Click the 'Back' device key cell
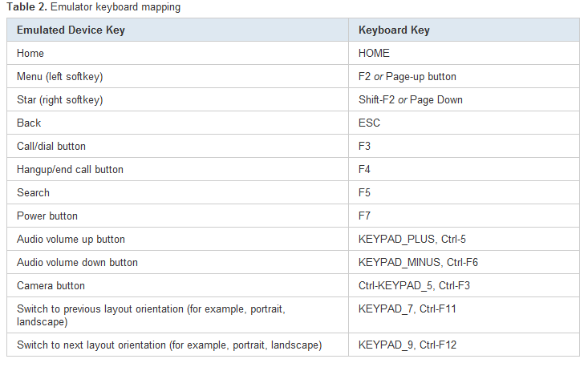Image resolution: width=588 pixels, height=367 pixels. click(x=29, y=123)
